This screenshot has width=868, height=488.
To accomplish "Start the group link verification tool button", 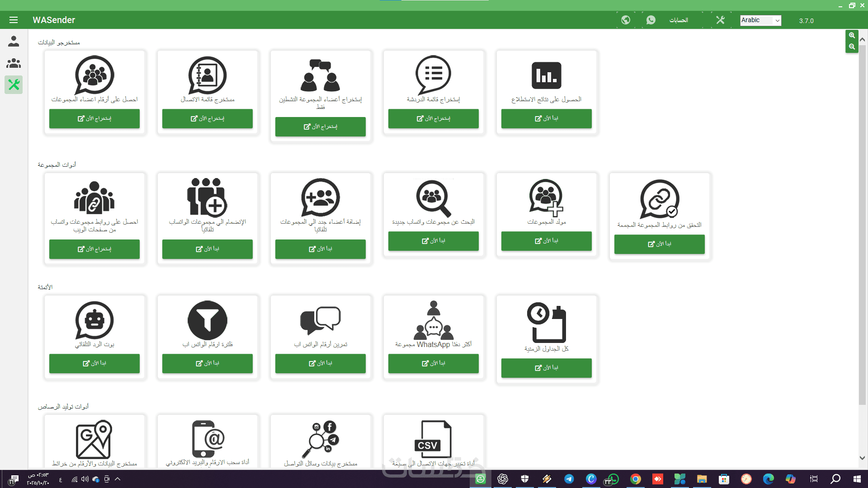I will 659,244.
